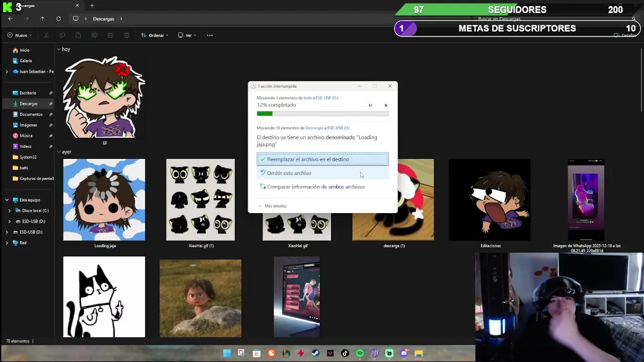644x362 pixels.
Task: Refresh the Descargas folder view
Action: [58, 19]
